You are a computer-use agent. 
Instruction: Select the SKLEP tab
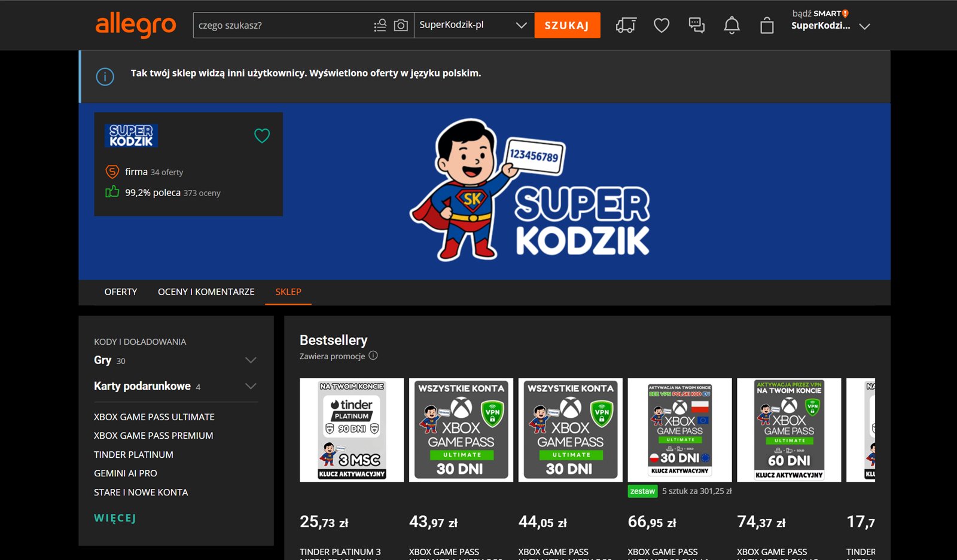(288, 292)
